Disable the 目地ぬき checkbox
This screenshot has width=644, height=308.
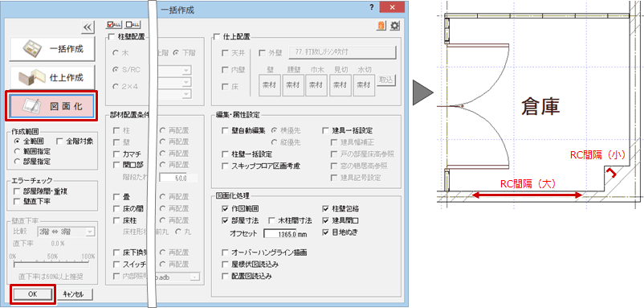click(x=326, y=232)
